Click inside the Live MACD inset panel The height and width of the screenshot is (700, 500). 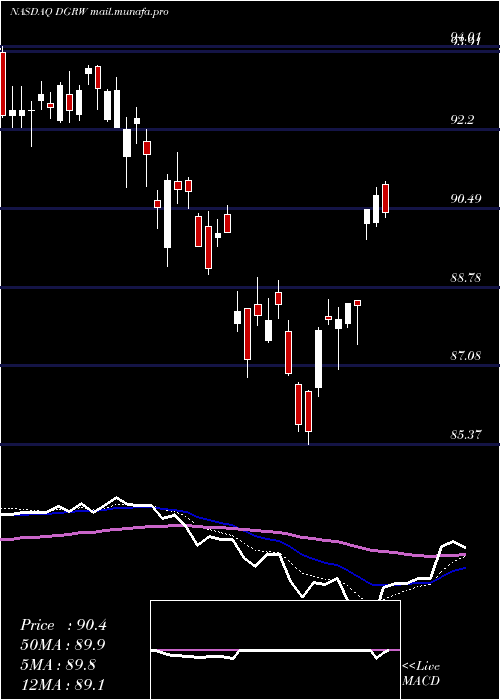[275, 650]
